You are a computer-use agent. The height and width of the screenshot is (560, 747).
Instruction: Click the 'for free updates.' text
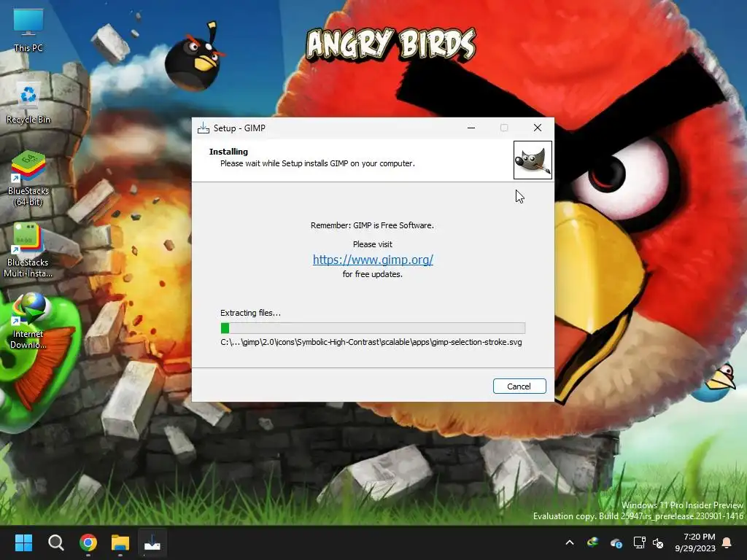(372, 274)
